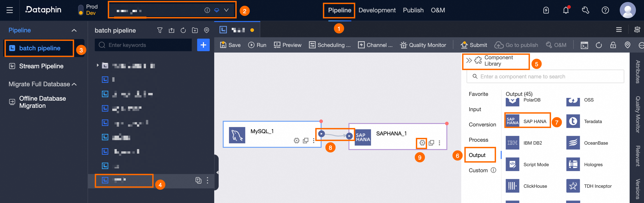Click the toolbar refresh icon
644x203 pixels.
tap(599, 45)
